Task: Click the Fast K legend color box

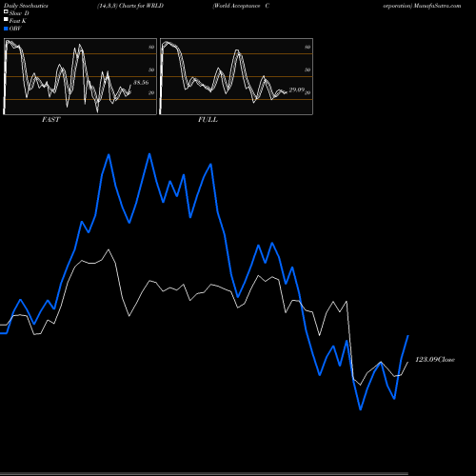Action: (x=6, y=19)
